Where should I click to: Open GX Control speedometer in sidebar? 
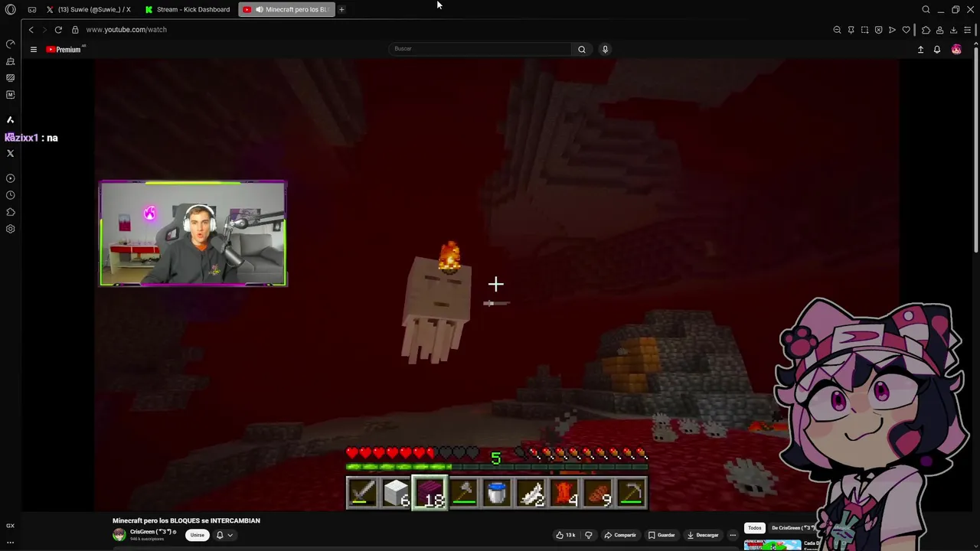[10, 44]
